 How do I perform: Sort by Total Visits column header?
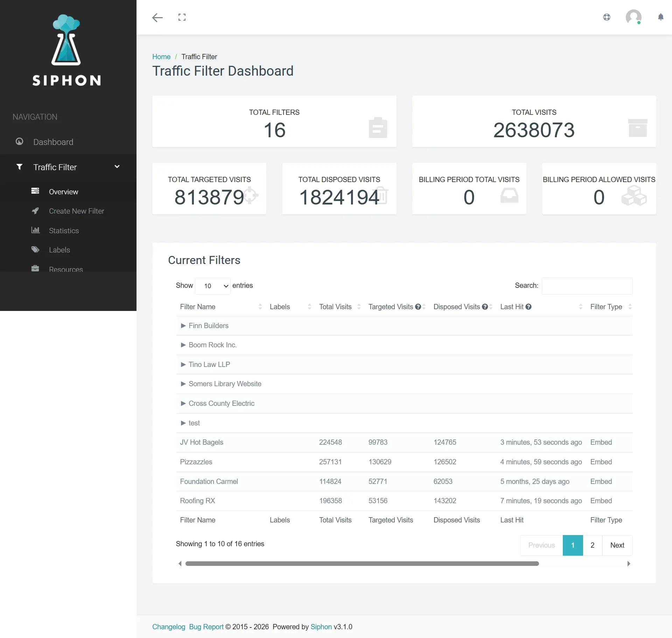[340, 307]
